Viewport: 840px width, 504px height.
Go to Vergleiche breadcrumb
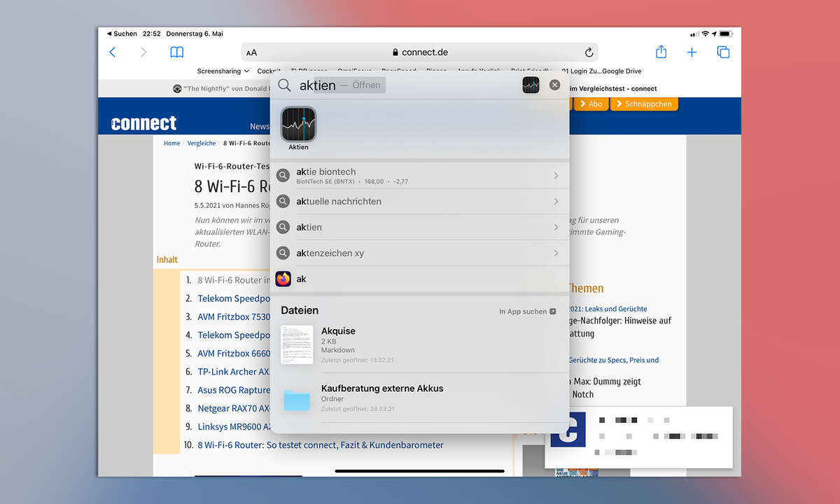click(202, 143)
